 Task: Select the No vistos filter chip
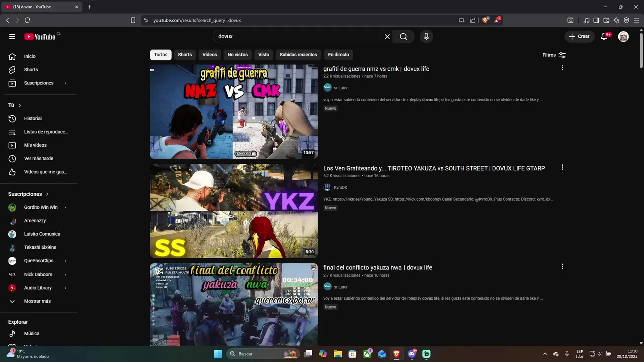point(237,55)
